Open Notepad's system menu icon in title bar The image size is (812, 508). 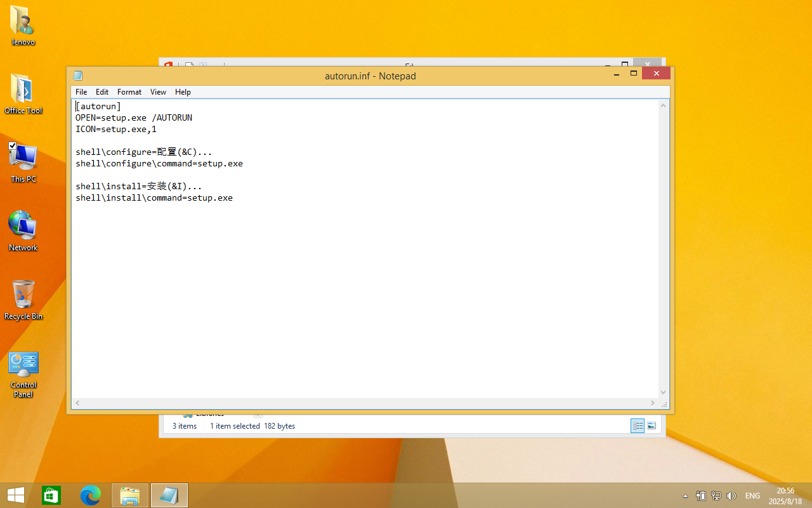click(x=78, y=76)
